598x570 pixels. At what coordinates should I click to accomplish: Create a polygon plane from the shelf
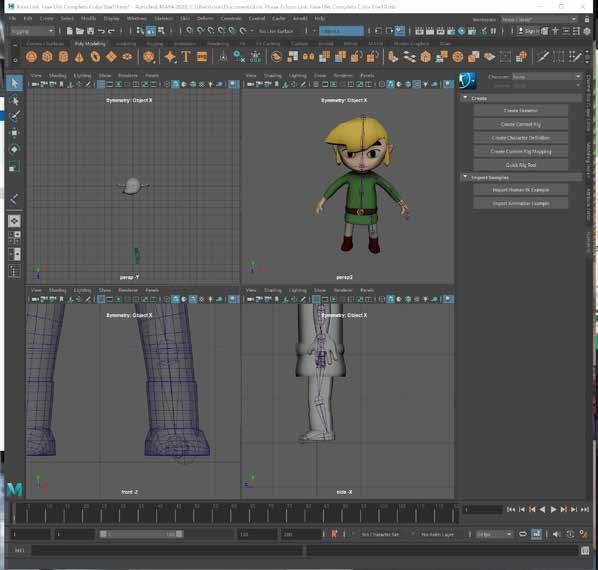111,57
